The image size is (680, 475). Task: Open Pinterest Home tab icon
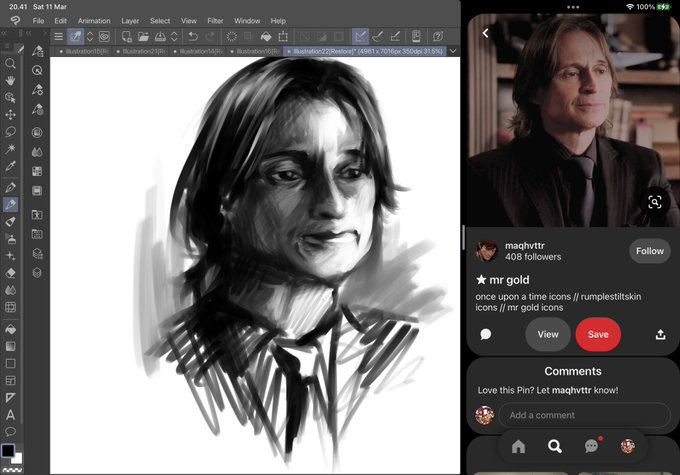pyautogui.click(x=518, y=446)
